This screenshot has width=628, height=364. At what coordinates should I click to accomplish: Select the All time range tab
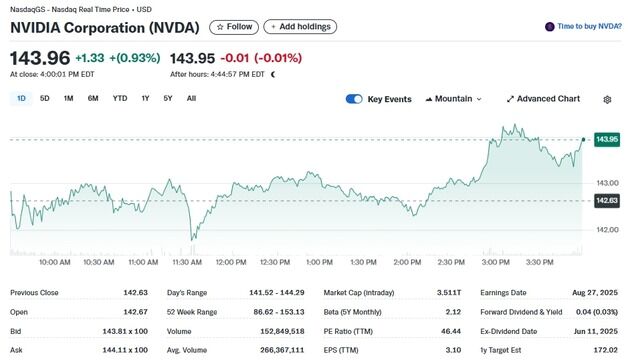pyautogui.click(x=191, y=99)
